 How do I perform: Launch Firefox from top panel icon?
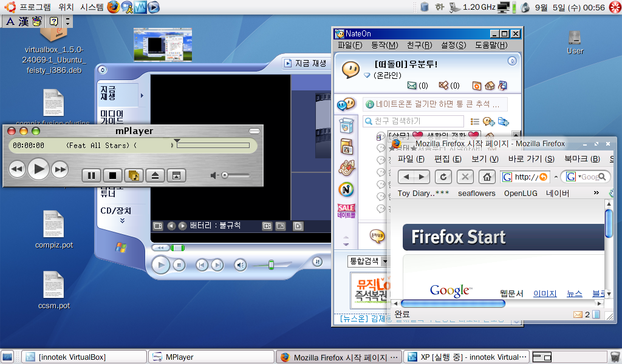tap(113, 7)
